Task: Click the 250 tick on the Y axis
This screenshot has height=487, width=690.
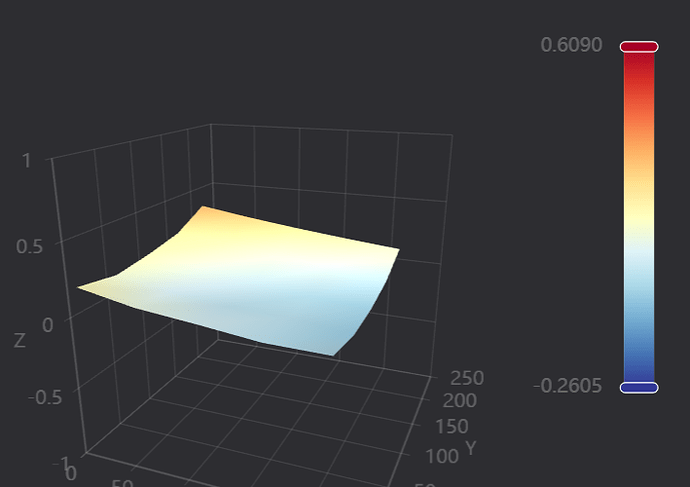Action: (467, 378)
